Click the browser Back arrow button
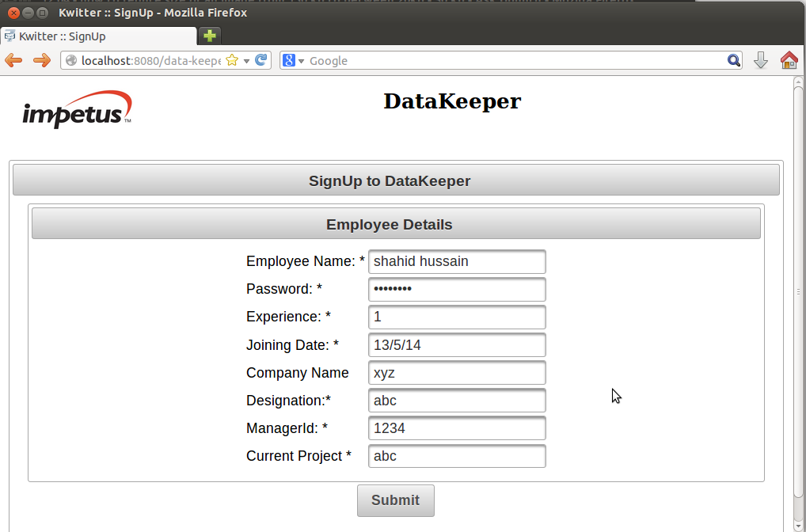Screen dimensions: 806x532 tap(13, 61)
